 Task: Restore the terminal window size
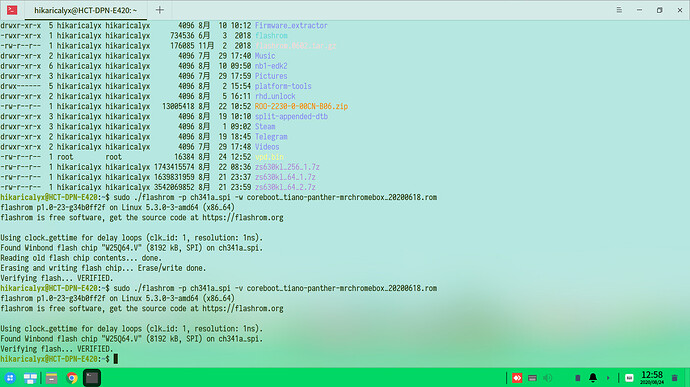point(660,10)
